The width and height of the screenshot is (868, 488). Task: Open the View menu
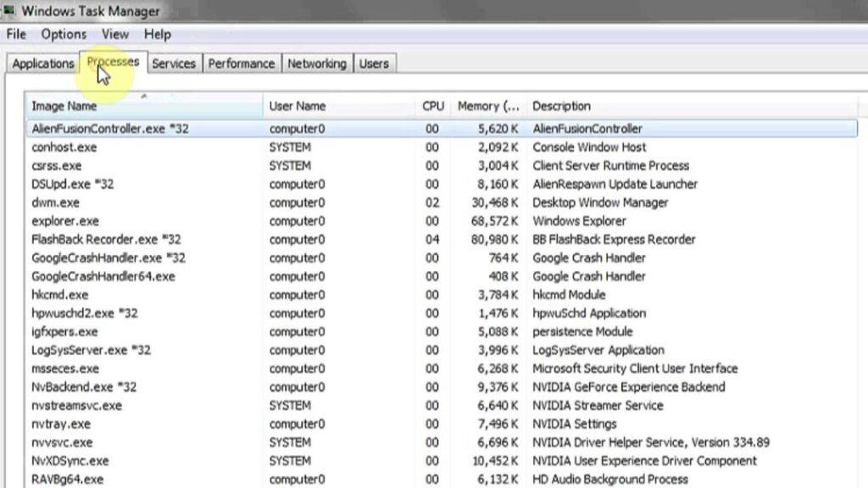pos(115,34)
